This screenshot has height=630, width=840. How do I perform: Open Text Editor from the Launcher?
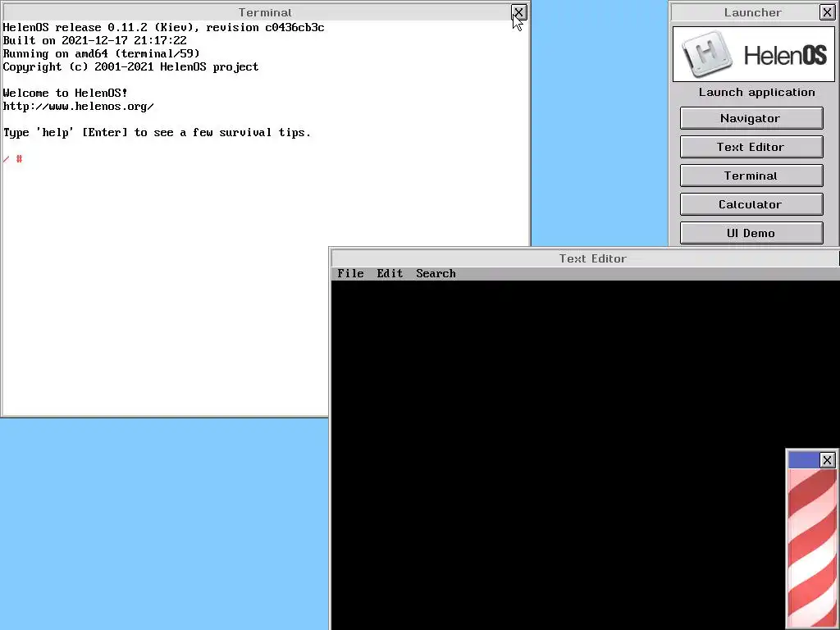click(751, 147)
